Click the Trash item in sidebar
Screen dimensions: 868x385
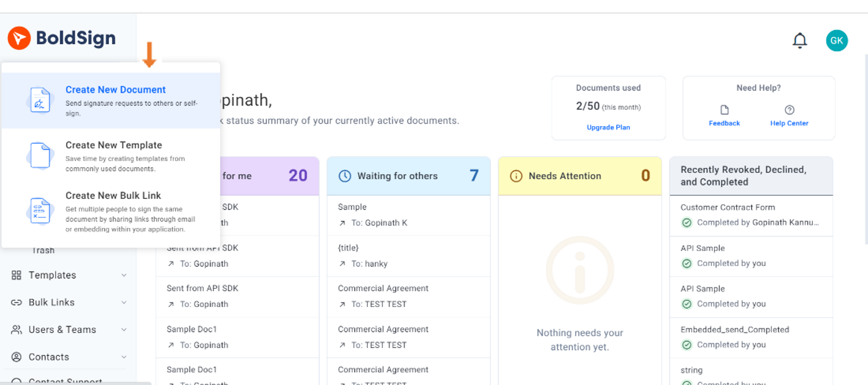[x=43, y=251]
